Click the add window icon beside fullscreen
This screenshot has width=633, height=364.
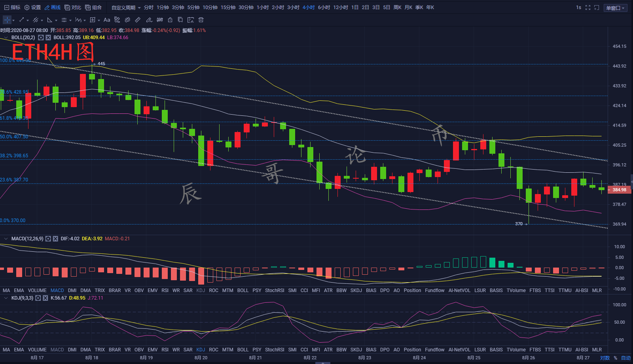[597, 8]
